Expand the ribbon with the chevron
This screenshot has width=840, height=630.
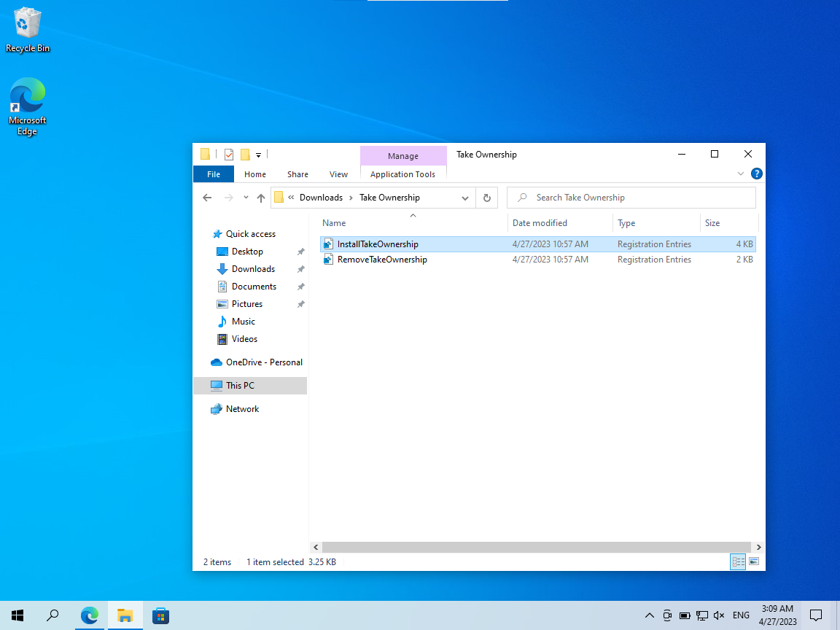[740, 174]
